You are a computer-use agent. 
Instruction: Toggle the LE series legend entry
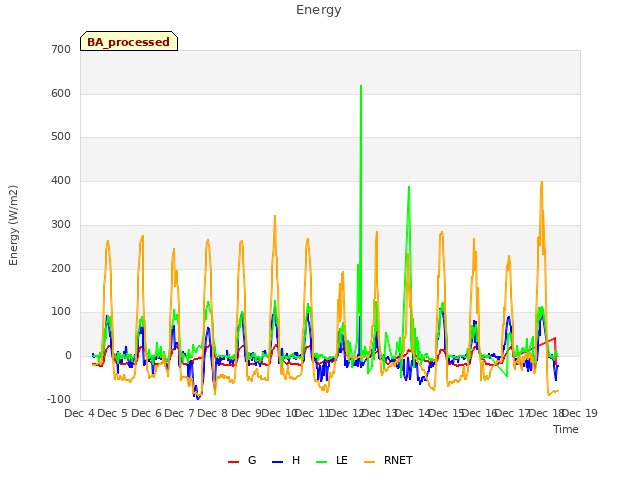(332, 460)
